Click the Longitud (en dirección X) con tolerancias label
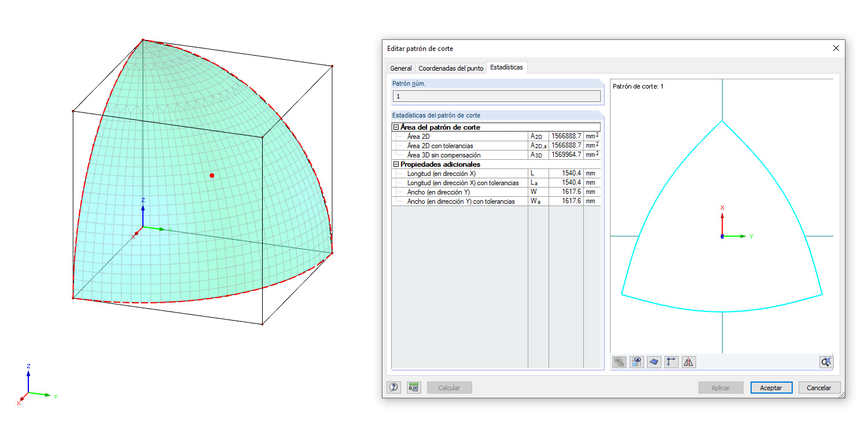The height and width of the screenshot is (422, 868). 463,183
